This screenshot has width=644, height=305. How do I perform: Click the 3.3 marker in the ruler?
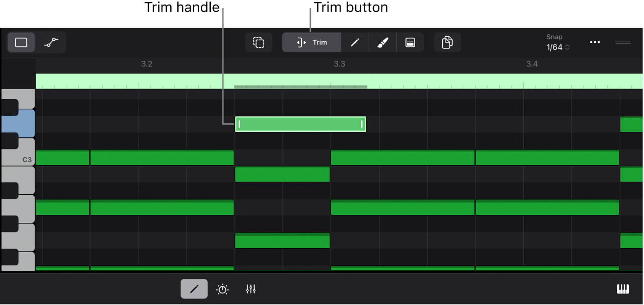tap(340, 64)
